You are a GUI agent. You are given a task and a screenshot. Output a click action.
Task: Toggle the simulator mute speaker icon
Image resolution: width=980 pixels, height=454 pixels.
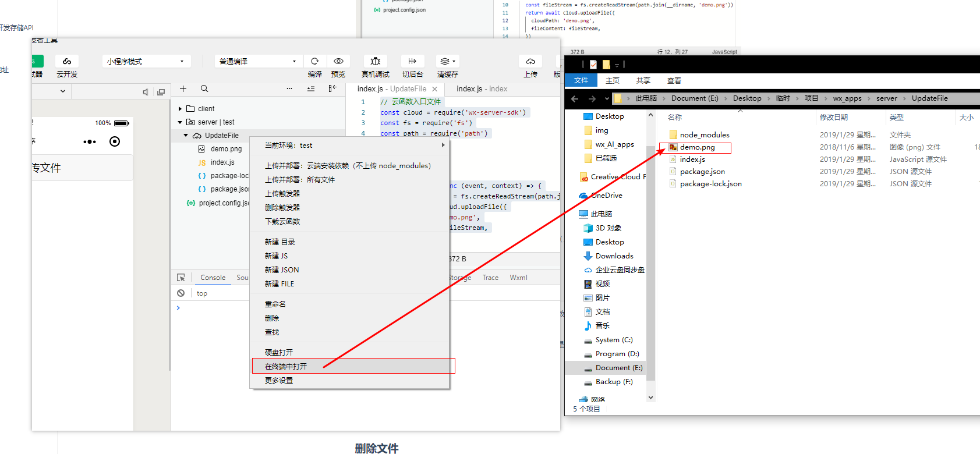pos(146,92)
